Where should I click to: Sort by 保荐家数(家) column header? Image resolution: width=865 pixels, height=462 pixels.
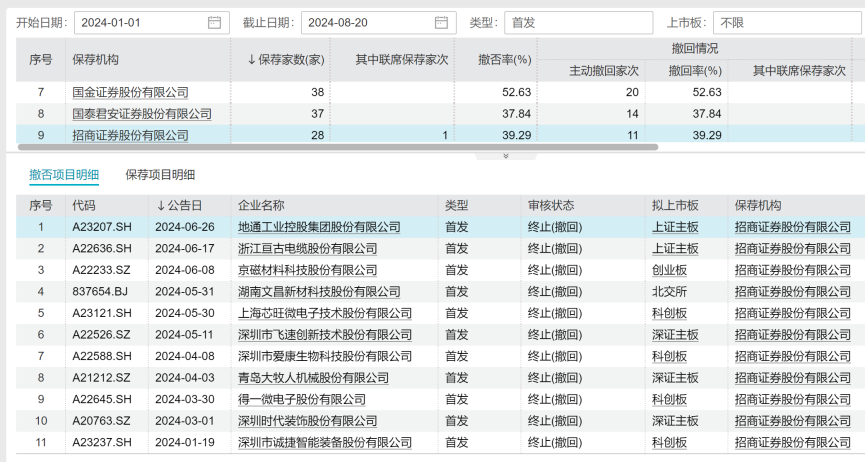tap(286, 60)
